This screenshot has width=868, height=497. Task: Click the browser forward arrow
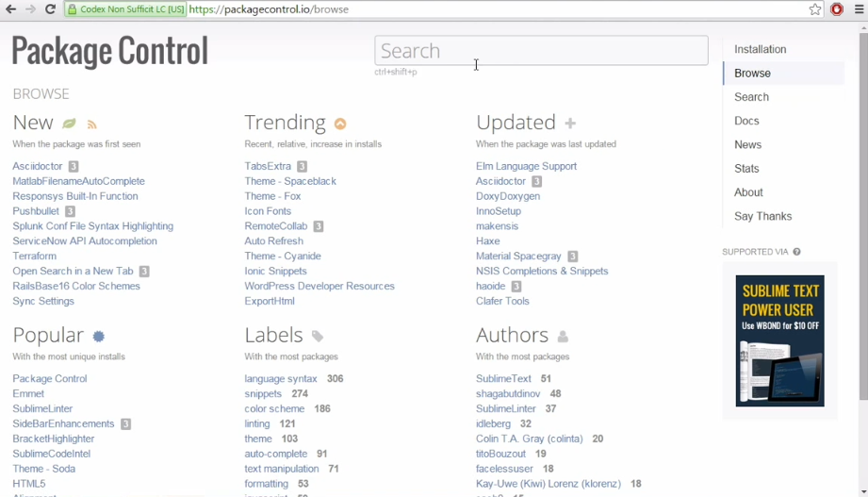[30, 8]
